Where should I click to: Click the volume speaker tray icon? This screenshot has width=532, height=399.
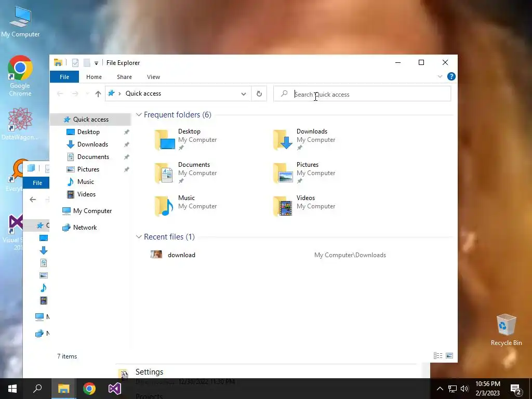coord(464,389)
